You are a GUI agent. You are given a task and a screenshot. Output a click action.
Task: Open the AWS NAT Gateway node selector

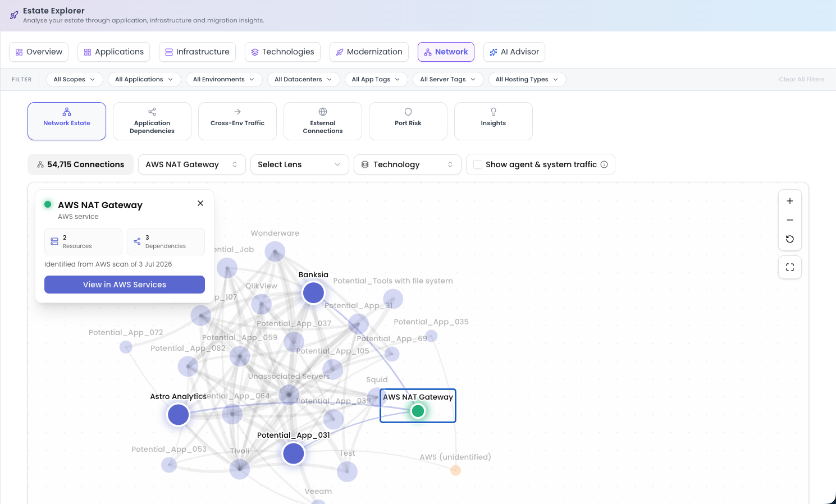pos(192,164)
